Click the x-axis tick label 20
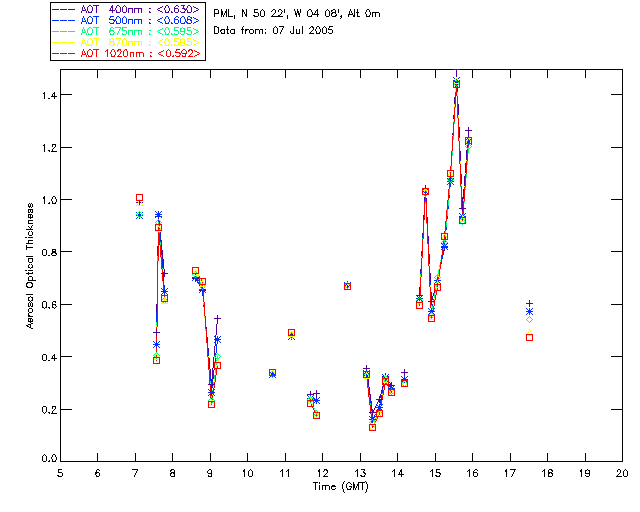This screenshot has height=512, width=640. [x=622, y=473]
